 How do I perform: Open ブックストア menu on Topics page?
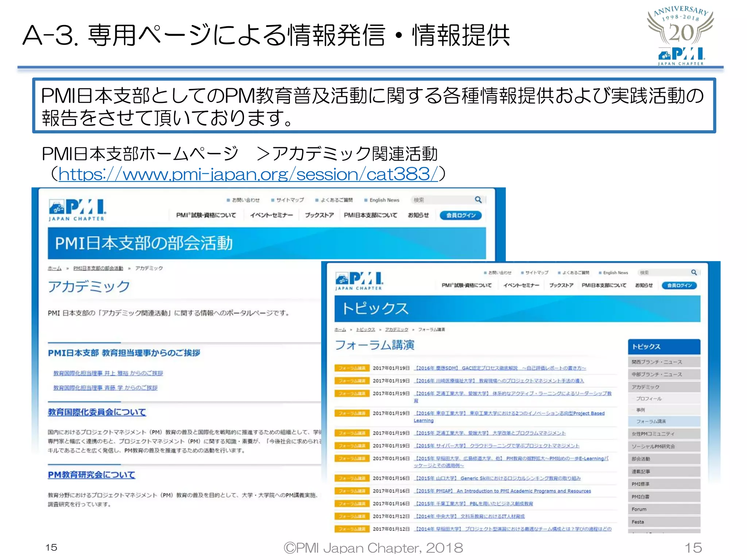click(561, 285)
